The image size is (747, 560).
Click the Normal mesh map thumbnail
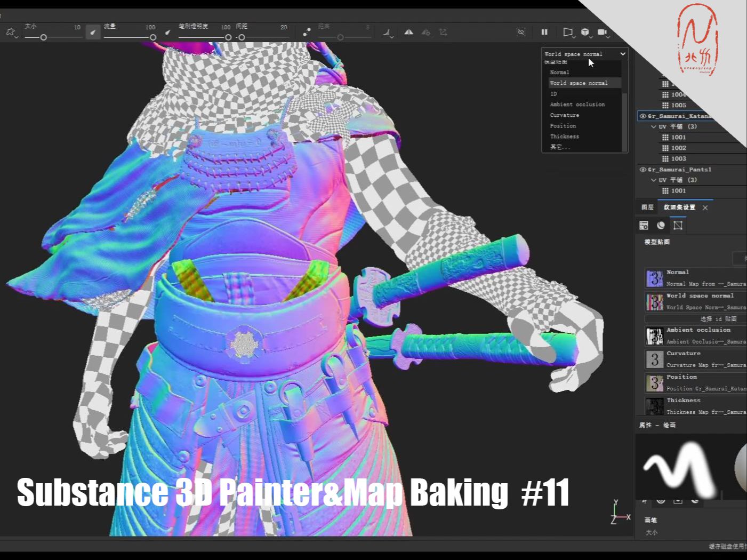point(654,278)
